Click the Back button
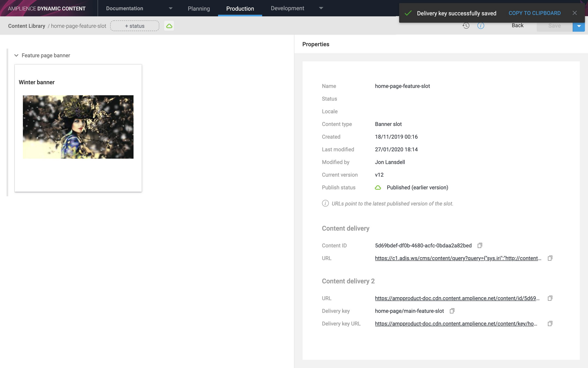This screenshot has width=588, height=368. tap(517, 25)
